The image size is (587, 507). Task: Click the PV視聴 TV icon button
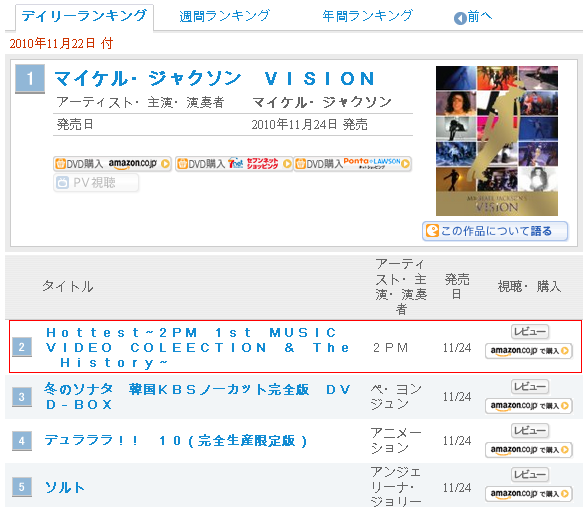(96, 183)
